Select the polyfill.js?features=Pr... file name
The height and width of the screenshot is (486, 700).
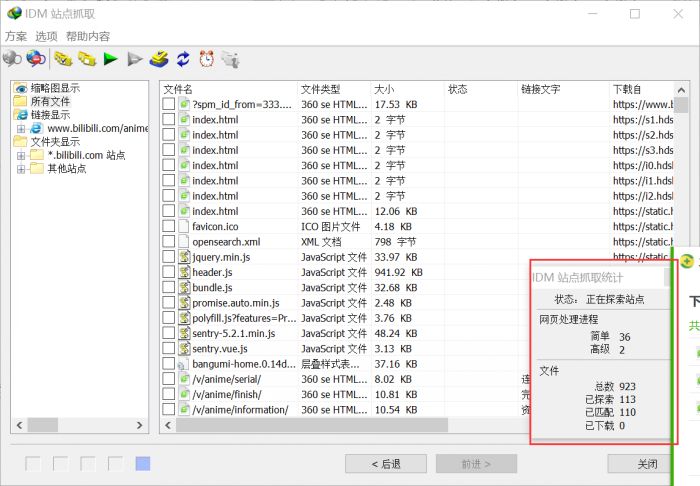[244, 318]
